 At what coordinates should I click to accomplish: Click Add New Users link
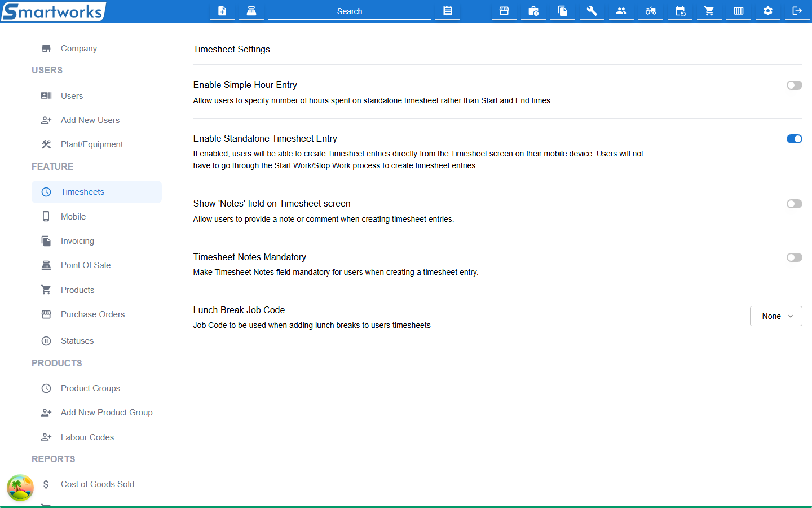click(x=96, y=120)
